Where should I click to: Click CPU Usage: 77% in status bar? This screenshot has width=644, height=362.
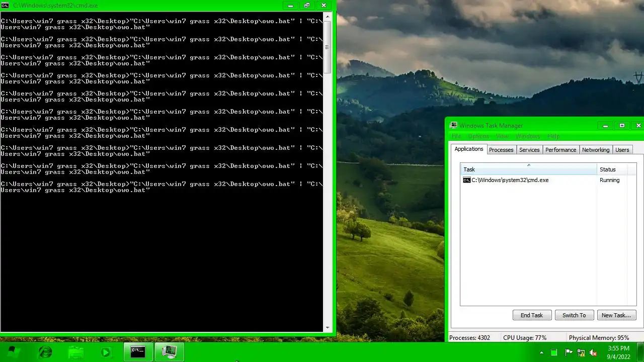525,338
